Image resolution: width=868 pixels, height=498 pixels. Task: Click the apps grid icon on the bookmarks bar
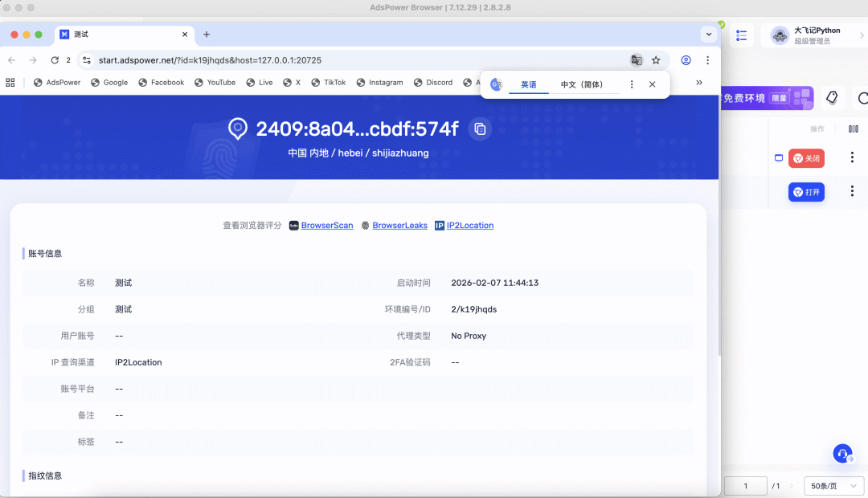click(10, 82)
